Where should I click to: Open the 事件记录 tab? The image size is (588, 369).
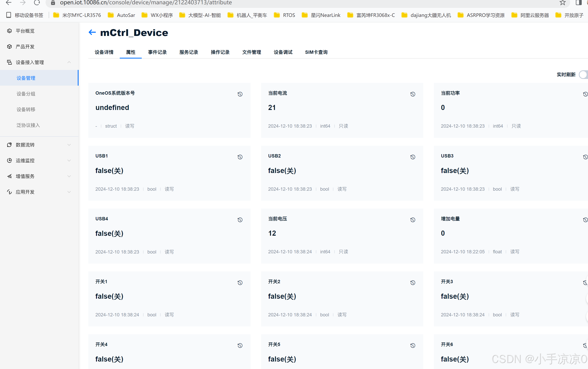[157, 52]
